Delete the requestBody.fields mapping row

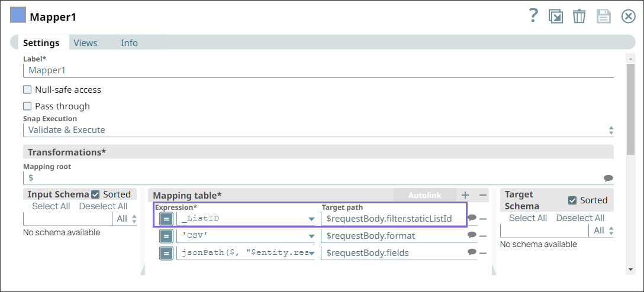483,253
